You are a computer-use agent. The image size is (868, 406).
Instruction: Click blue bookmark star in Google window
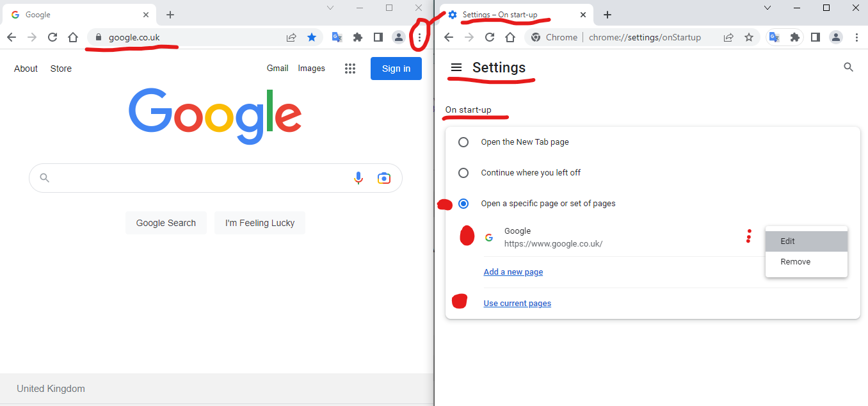coord(312,37)
